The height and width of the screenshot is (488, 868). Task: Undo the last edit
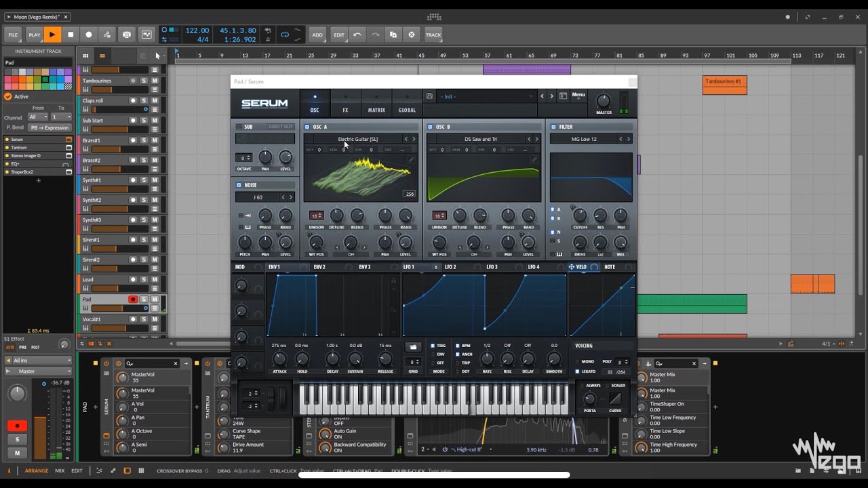(x=357, y=35)
